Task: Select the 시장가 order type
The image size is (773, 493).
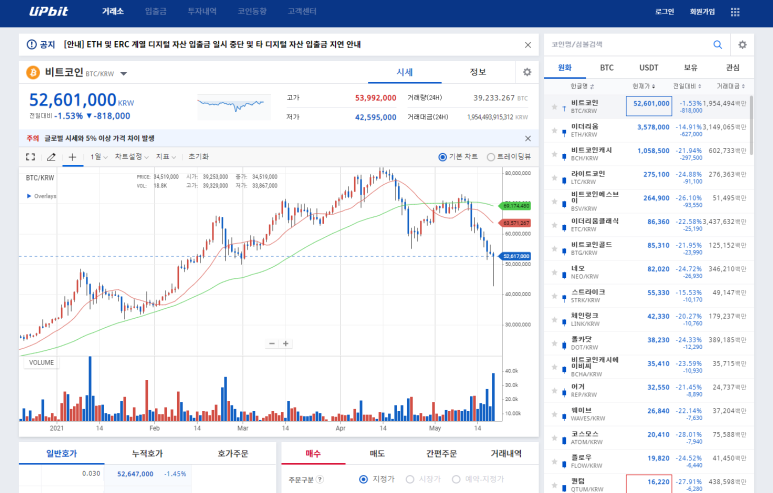Action: [410, 479]
